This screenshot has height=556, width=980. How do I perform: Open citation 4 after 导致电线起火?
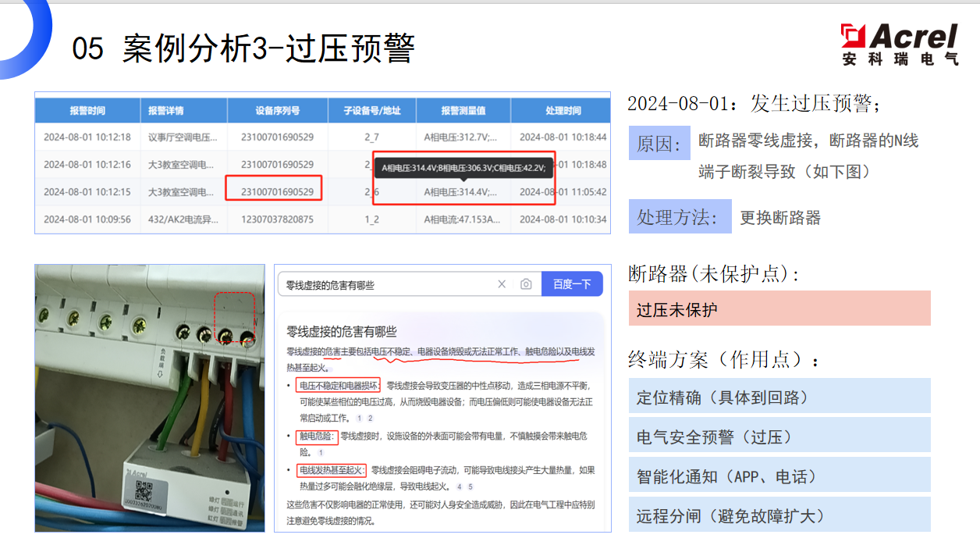[460, 486]
